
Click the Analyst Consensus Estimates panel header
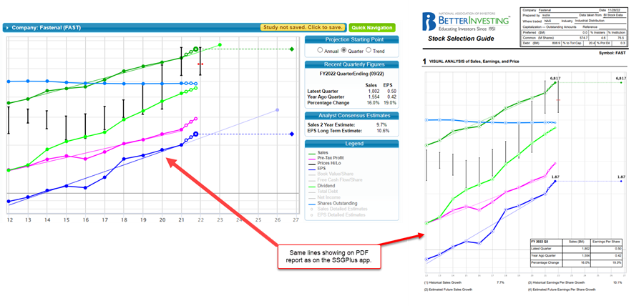tap(351, 116)
